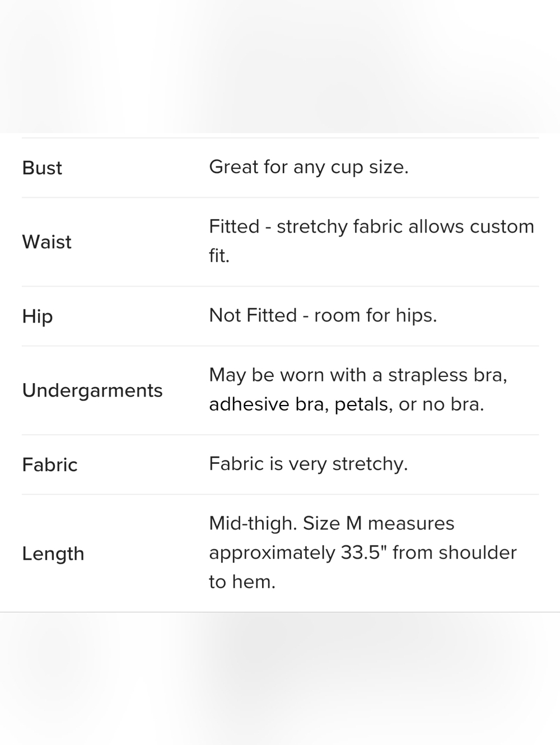Click the Length row label
The width and height of the screenshot is (560, 745).
point(53,553)
